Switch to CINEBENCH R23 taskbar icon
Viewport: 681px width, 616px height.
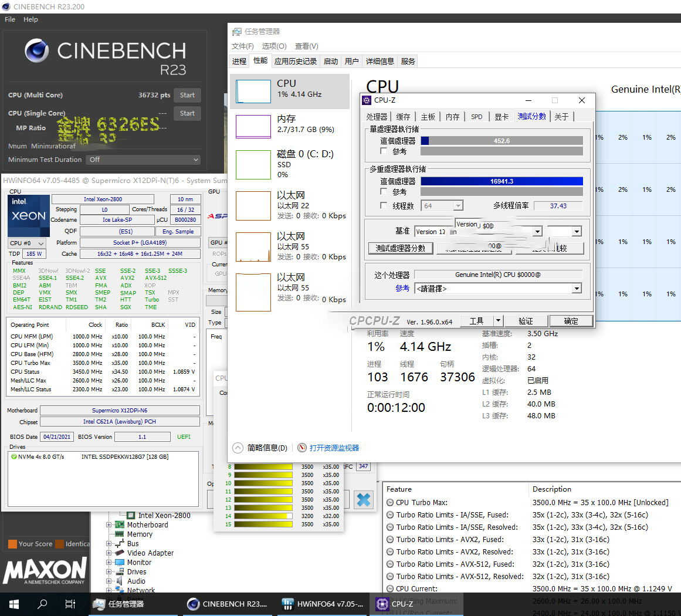click(193, 604)
